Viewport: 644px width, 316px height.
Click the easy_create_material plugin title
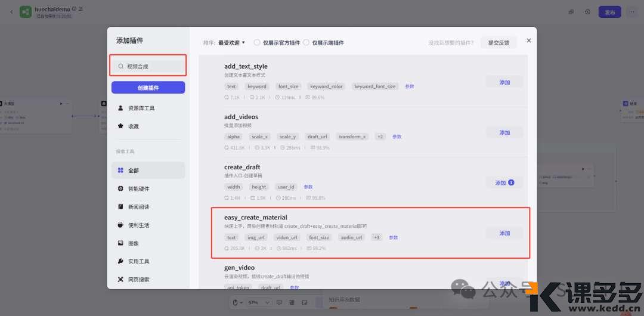point(255,218)
